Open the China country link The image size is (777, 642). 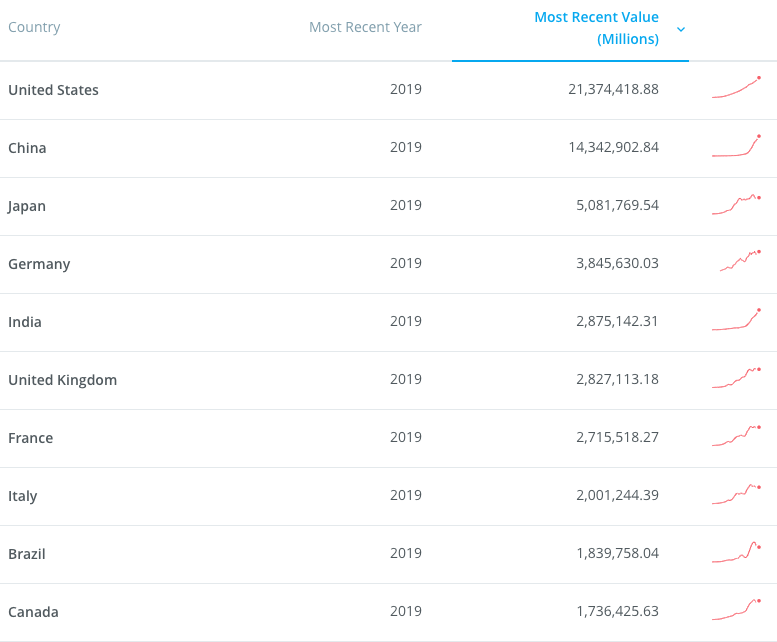point(27,148)
